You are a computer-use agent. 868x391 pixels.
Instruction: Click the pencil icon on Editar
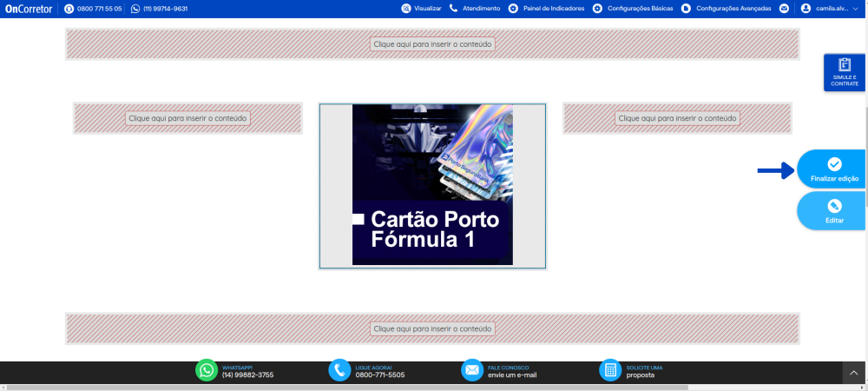pos(834,206)
